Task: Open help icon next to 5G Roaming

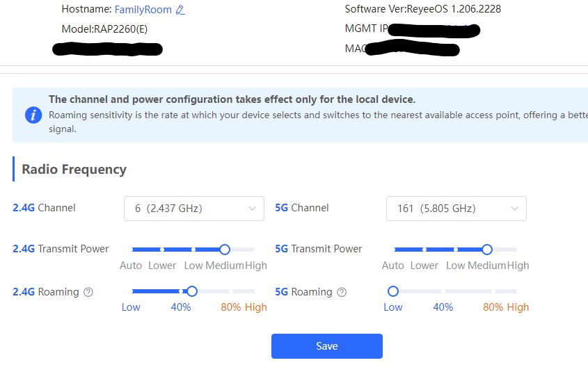Action: click(342, 292)
